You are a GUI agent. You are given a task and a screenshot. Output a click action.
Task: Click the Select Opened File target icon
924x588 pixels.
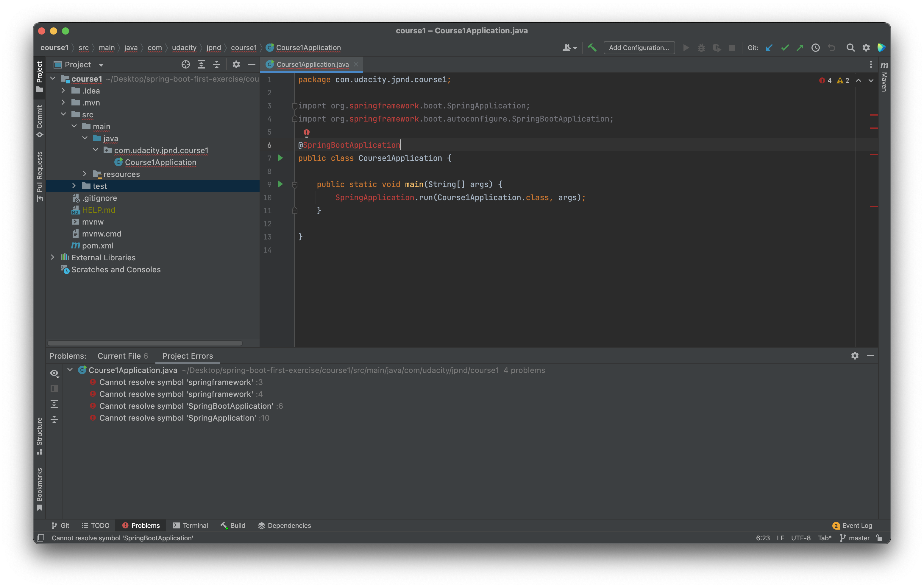point(186,65)
